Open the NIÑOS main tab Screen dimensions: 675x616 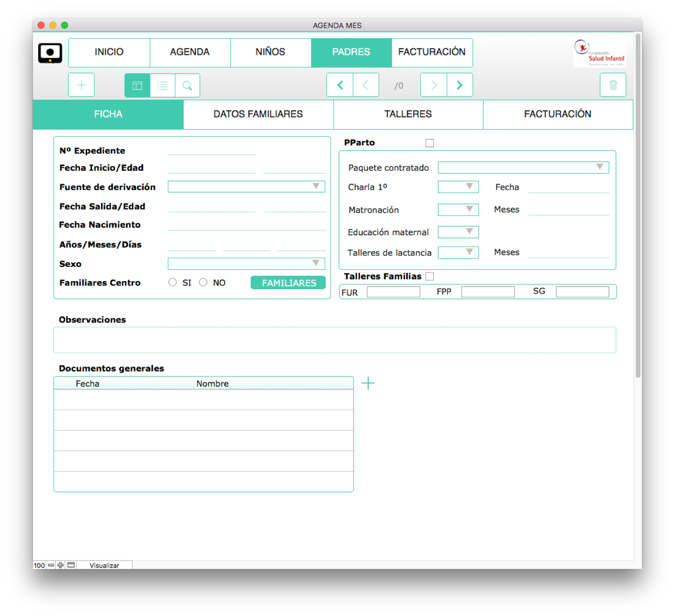coord(270,52)
